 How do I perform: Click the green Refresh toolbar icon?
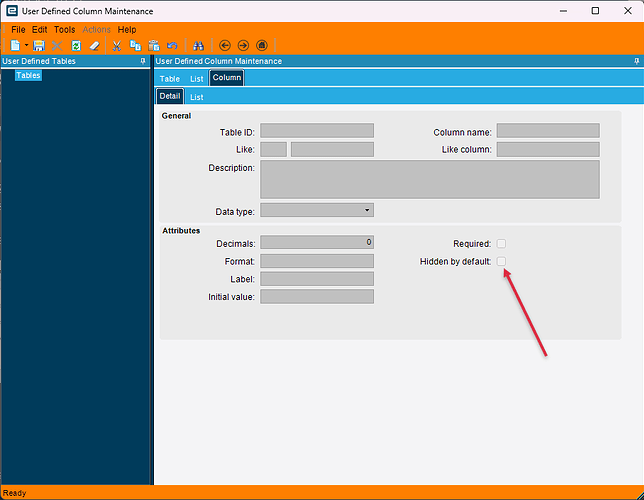(x=76, y=45)
